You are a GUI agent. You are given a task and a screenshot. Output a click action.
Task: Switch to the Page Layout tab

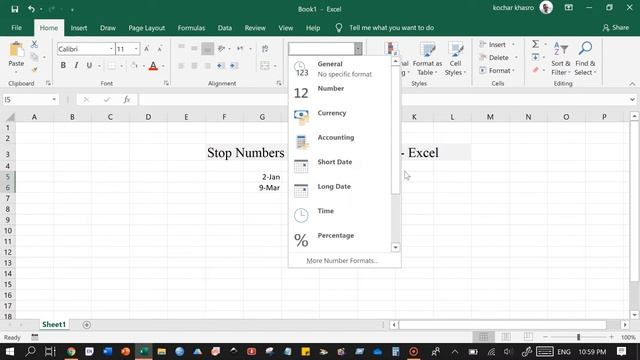click(147, 28)
